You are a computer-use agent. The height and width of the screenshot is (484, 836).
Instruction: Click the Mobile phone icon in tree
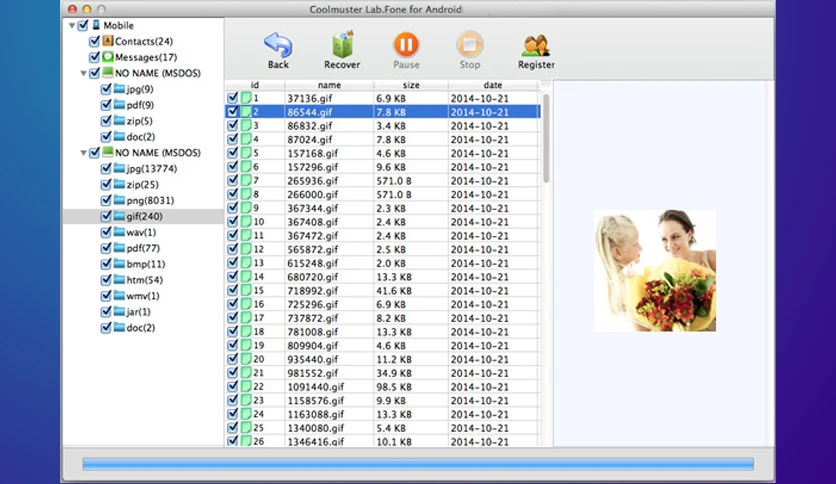[x=96, y=25]
